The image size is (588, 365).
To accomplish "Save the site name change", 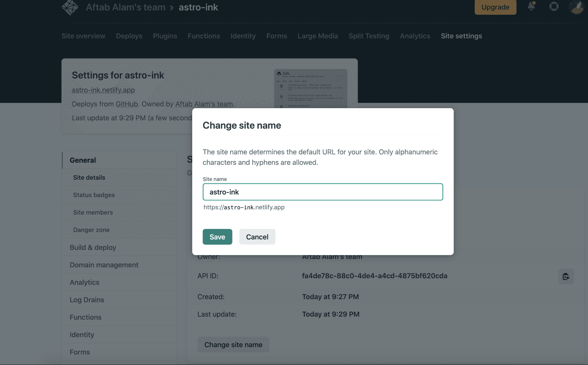I will 217,237.
